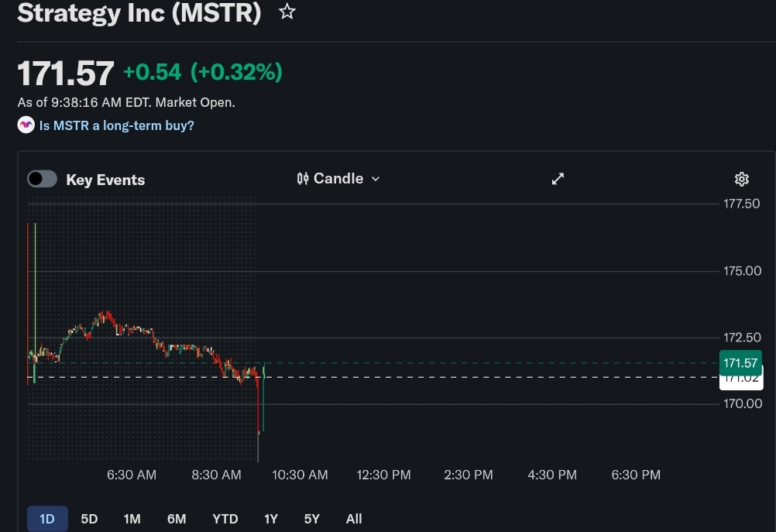Open 'Is MSTR a long-term buy?' link
776x532 pixels.
click(x=116, y=125)
